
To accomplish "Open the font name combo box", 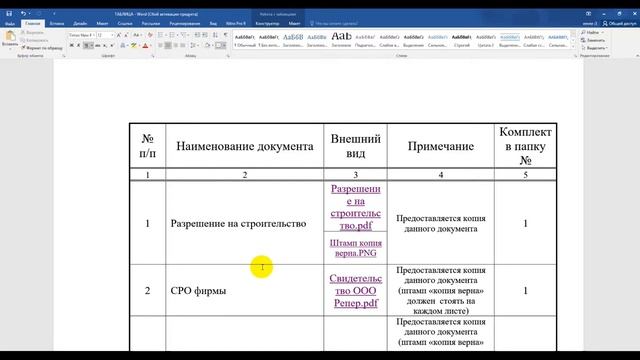I will pos(82,35).
